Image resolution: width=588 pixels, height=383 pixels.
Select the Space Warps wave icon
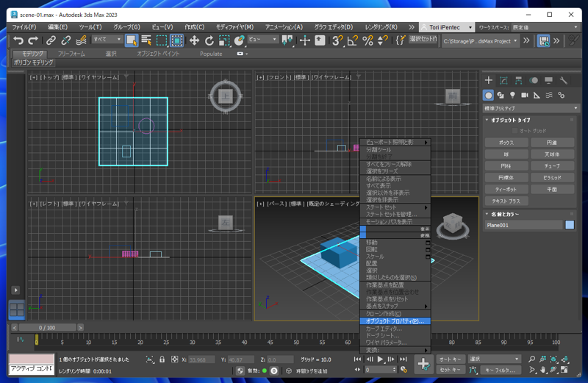549,96
